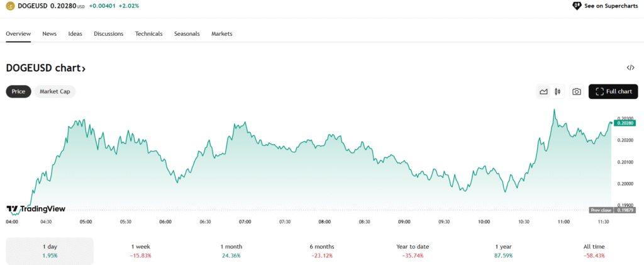Switch to the Seasonals tab
The width and height of the screenshot is (644, 265).
[187, 33]
